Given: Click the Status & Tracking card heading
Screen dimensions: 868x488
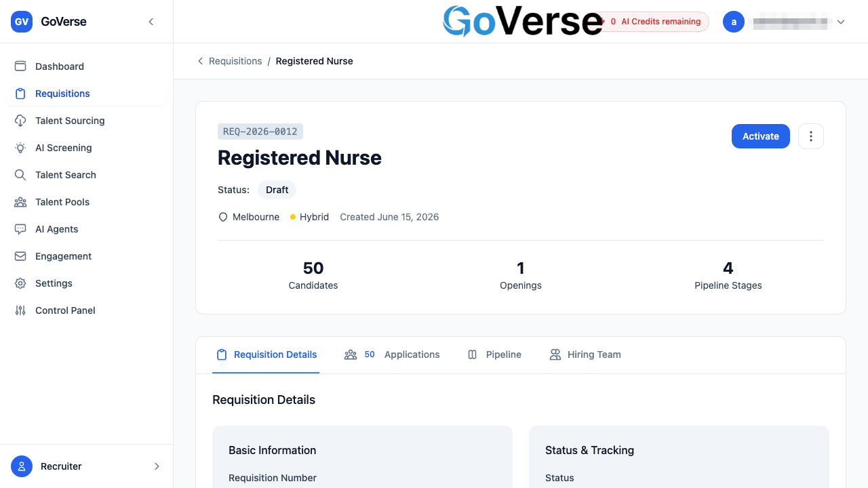Looking at the screenshot, I should [x=589, y=450].
